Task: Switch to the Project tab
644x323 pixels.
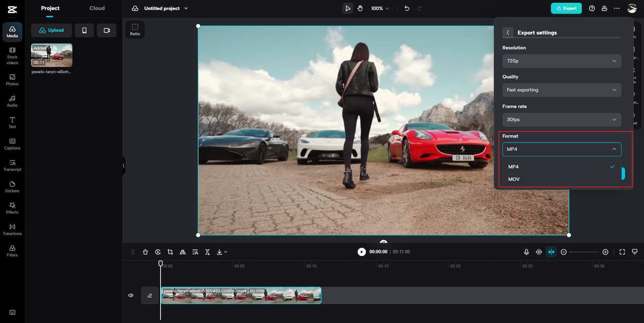Action: pos(50,8)
